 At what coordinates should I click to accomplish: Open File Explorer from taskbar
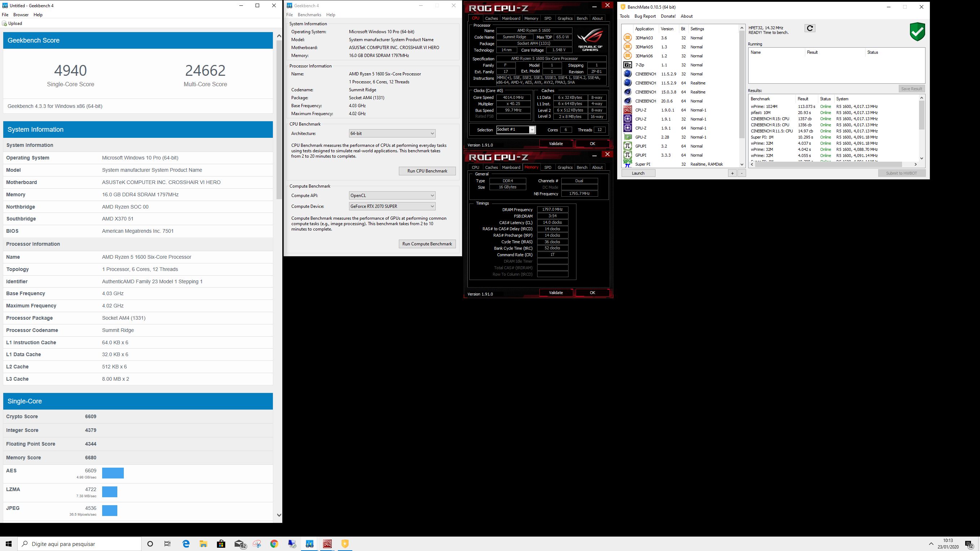[204, 544]
